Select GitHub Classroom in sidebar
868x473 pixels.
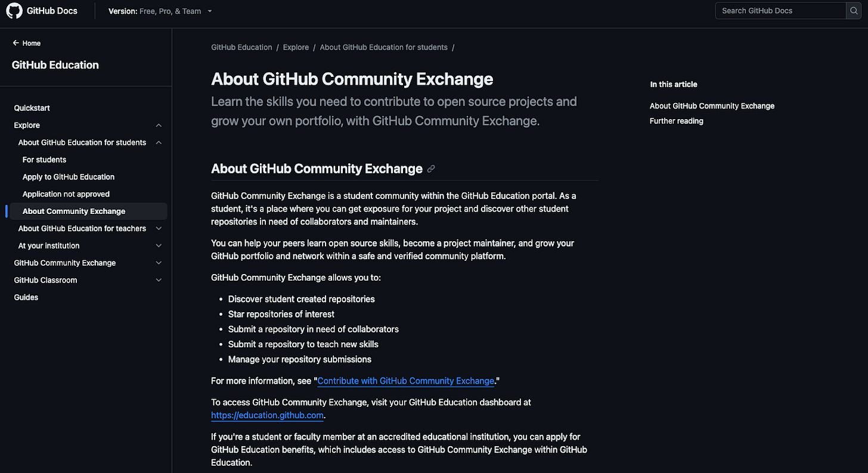coord(45,280)
